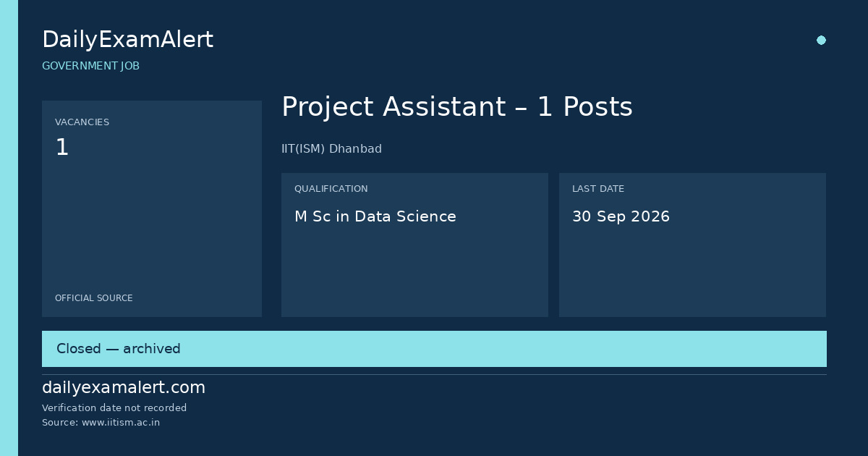Image resolution: width=868 pixels, height=456 pixels.
Task: Click the Closed — archived status banner
Action: (x=434, y=349)
